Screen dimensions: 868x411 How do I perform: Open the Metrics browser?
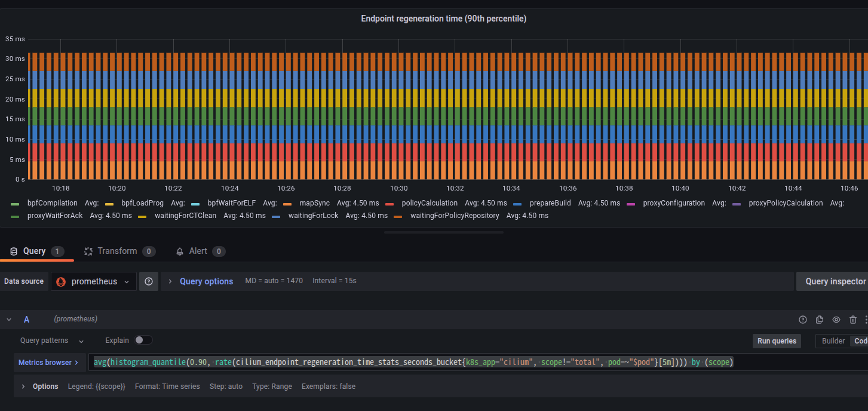pyautogui.click(x=50, y=363)
